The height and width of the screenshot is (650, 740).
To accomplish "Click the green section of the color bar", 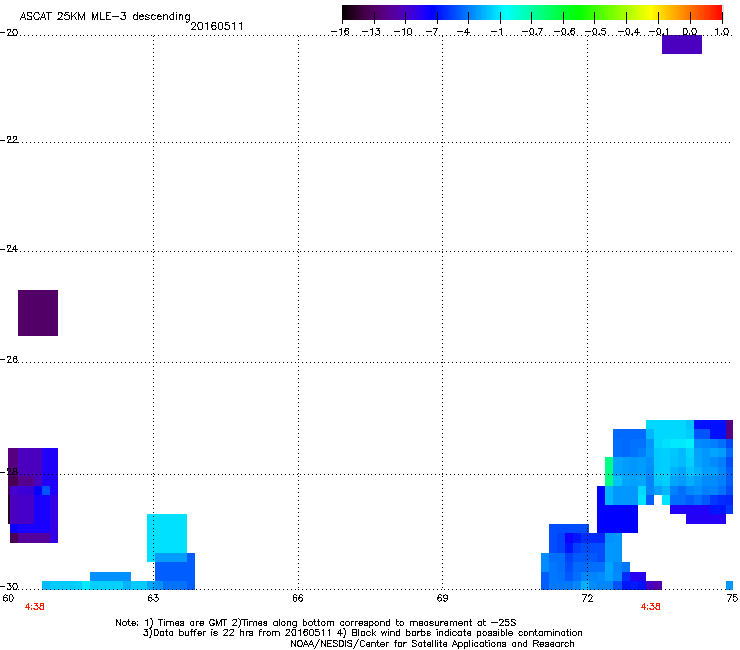I will pyautogui.click(x=578, y=13).
